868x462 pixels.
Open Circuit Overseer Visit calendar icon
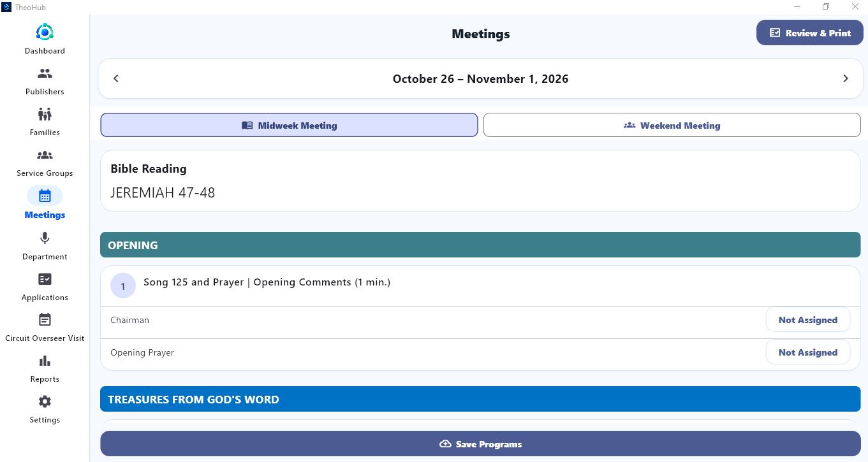tap(45, 320)
